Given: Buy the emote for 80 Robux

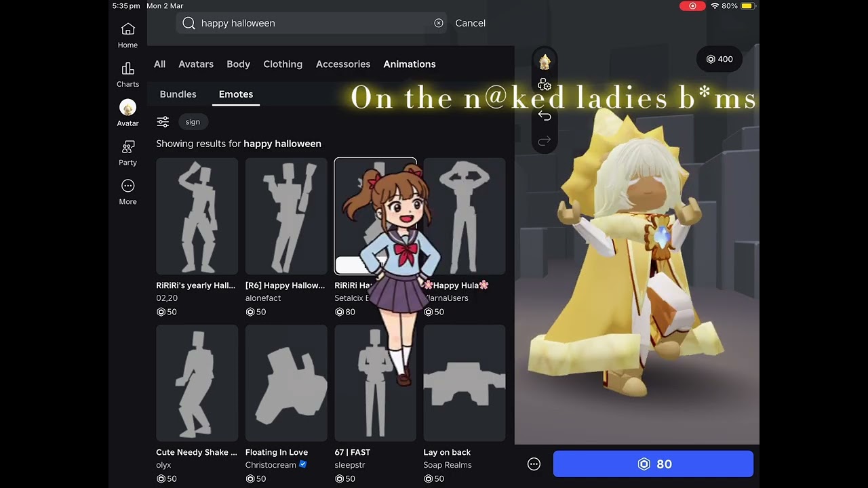Looking at the screenshot, I should (x=654, y=464).
